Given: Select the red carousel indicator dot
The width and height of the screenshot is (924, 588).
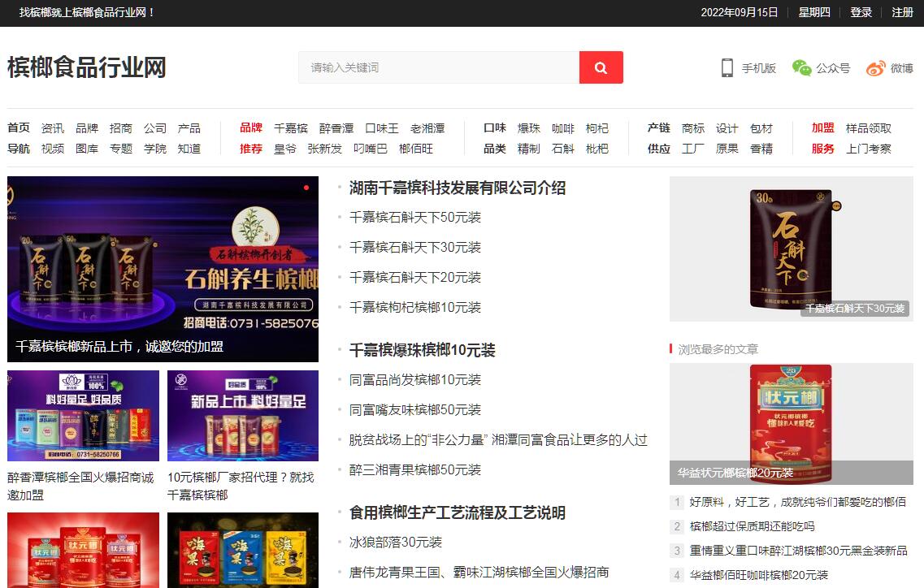Looking at the screenshot, I should [x=306, y=188].
